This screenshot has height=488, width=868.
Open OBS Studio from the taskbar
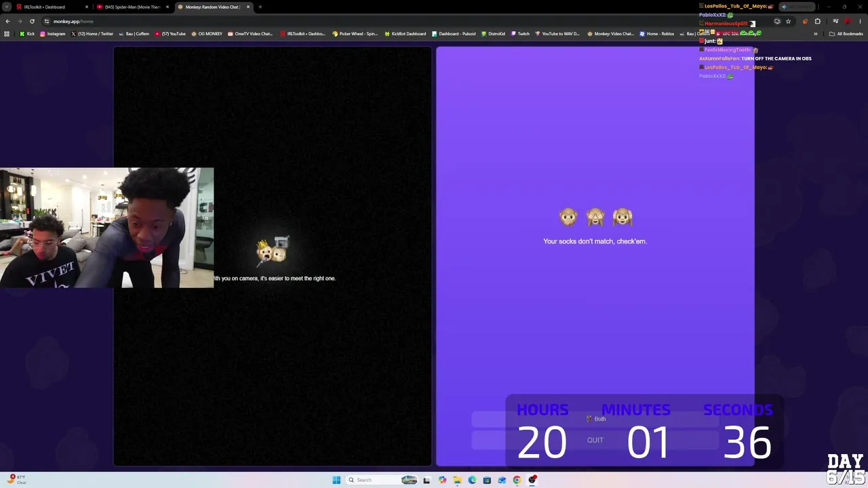[x=532, y=480]
